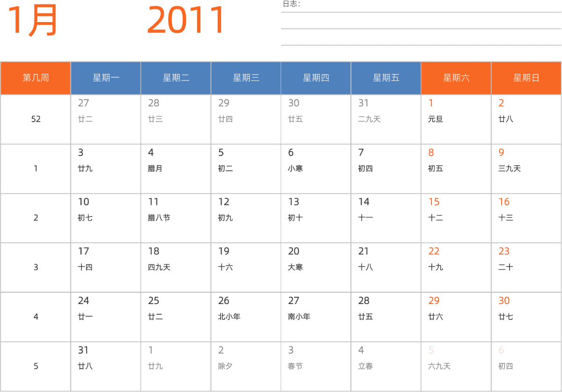Pick faded February 5 labeled 六九天

(456, 366)
